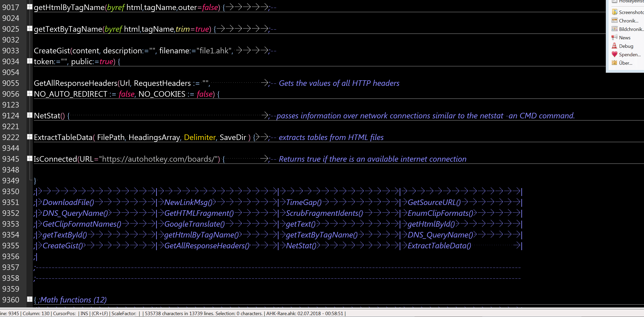Click the Debug traffic cone icon
The width and height of the screenshot is (644, 317).
pos(615,46)
